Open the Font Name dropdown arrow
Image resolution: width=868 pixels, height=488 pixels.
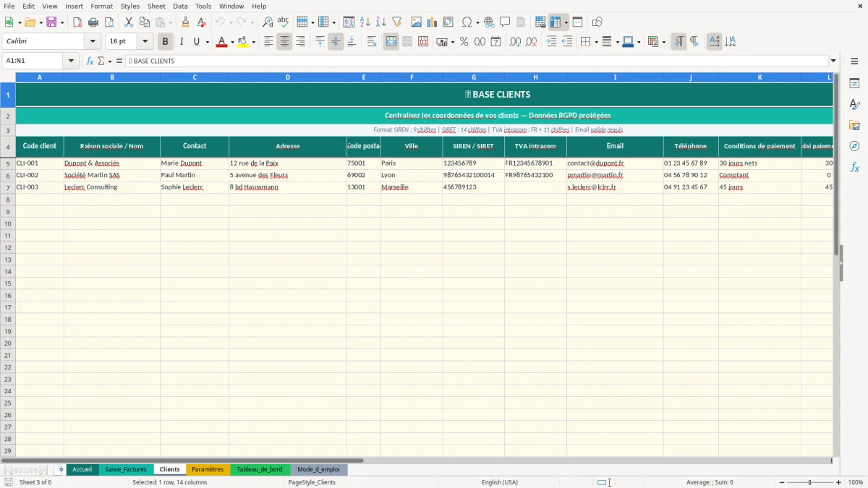(x=93, y=42)
